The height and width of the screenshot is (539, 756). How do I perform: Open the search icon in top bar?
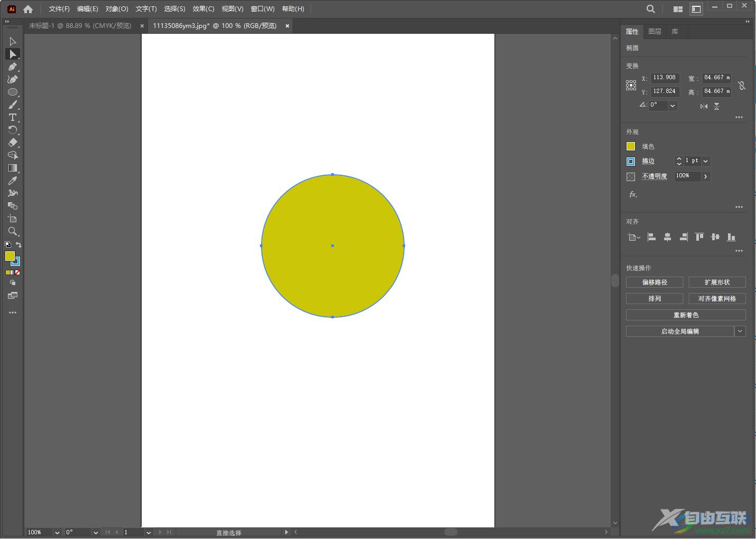(651, 9)
